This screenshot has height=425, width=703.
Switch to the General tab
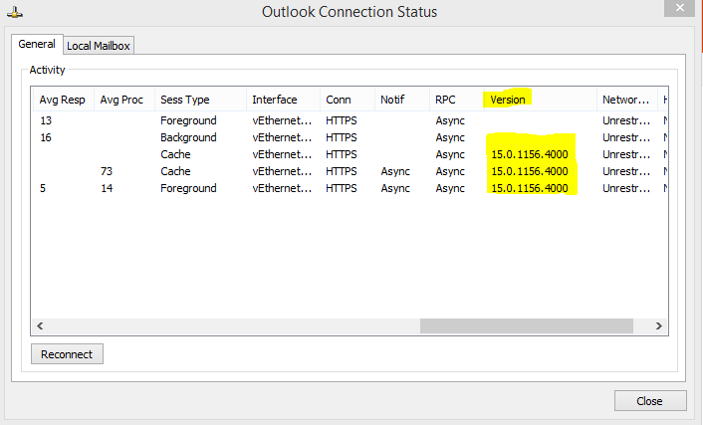pyautogui.click(x=37, y=44)
